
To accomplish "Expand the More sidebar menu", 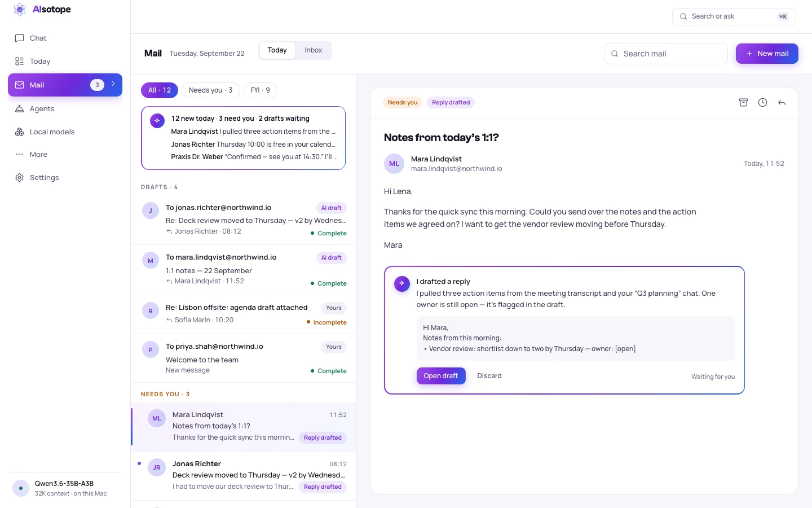I will coord(65,155).
